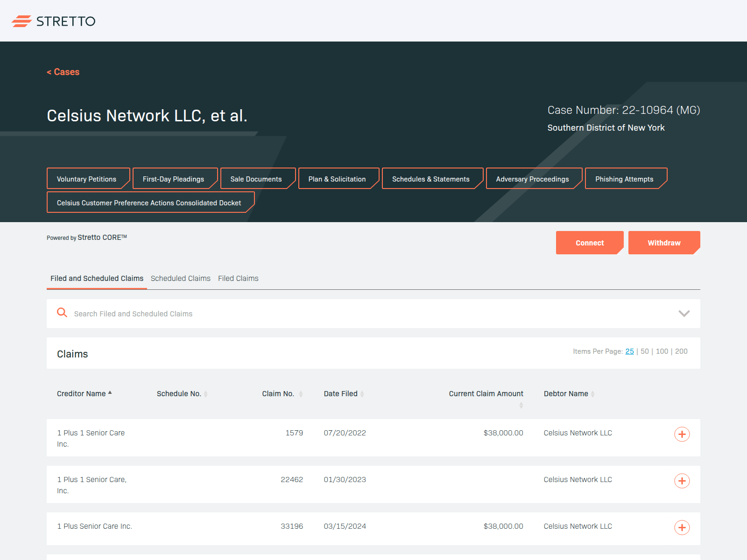Click the Stretto logo
Viewport: 747px width, 560px height.
54,21
